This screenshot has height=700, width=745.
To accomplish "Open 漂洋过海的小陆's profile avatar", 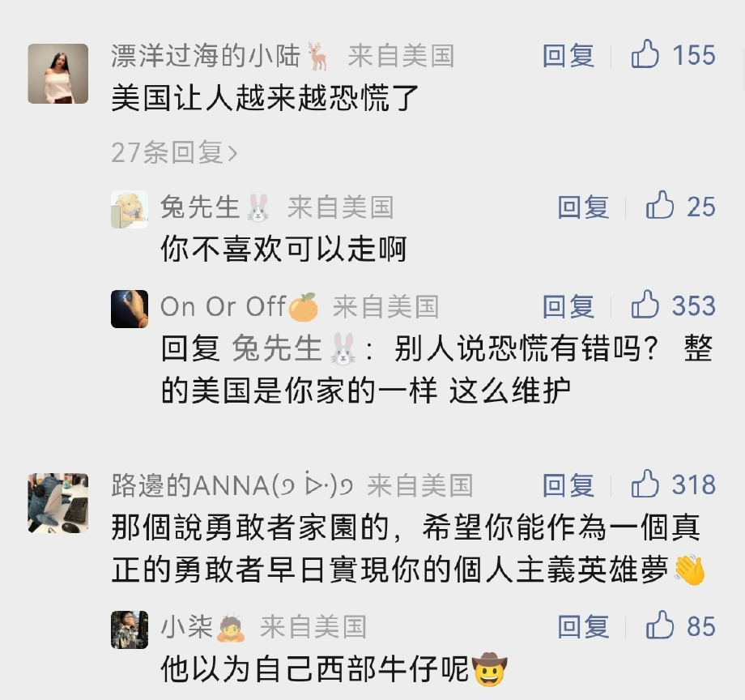I will click(57, 74).
